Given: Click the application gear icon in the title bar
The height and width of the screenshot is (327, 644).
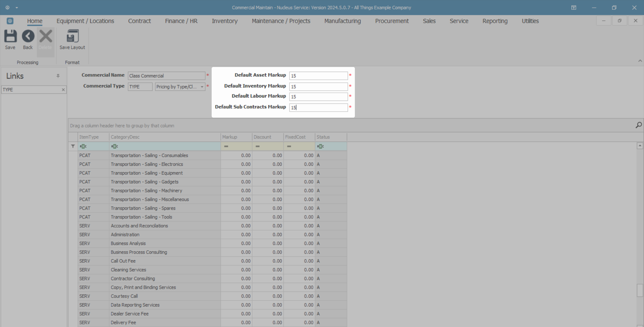Looking at the screenshot, I should (x=7, y=7).
